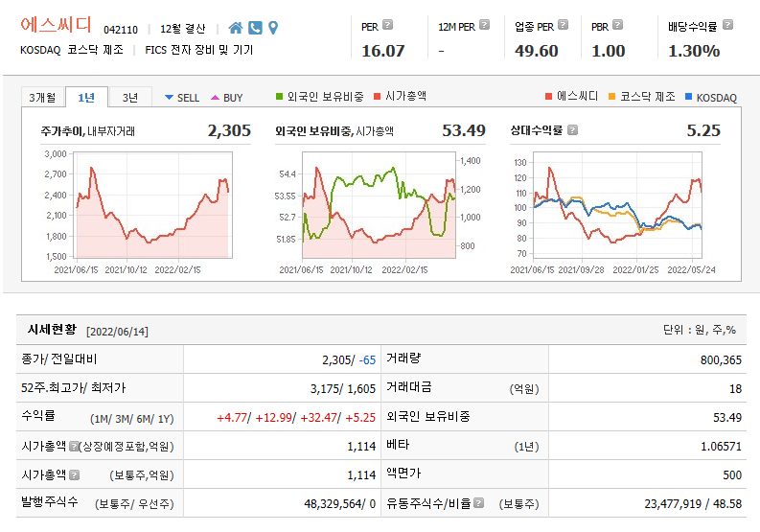Image resolution: width=760 pixels, height=532 pixels.
Task: Click KOSDAQ 코스닥 제조 classification text
Action: (72, 50)
